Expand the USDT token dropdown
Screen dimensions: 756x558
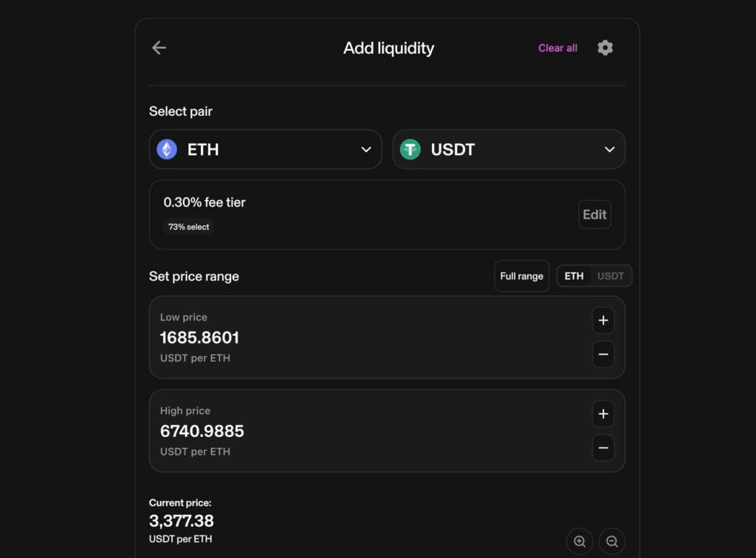tap(509, 149)
